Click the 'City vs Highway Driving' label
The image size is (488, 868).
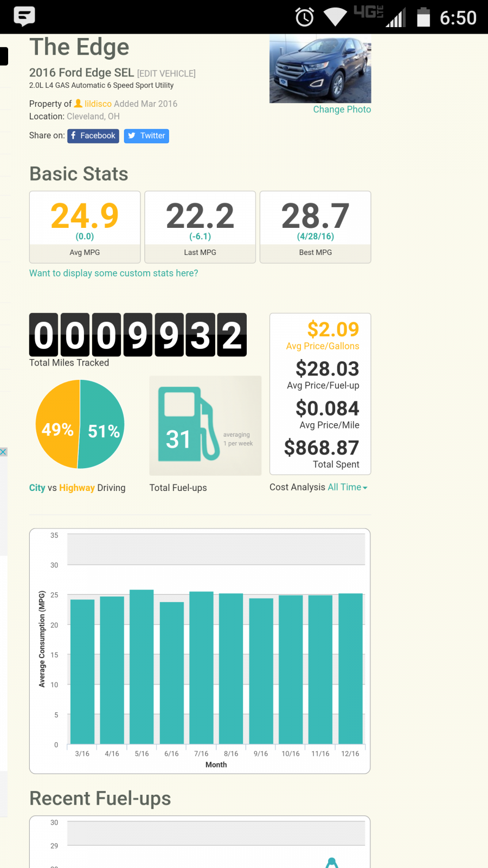click(x=77, y=488)
